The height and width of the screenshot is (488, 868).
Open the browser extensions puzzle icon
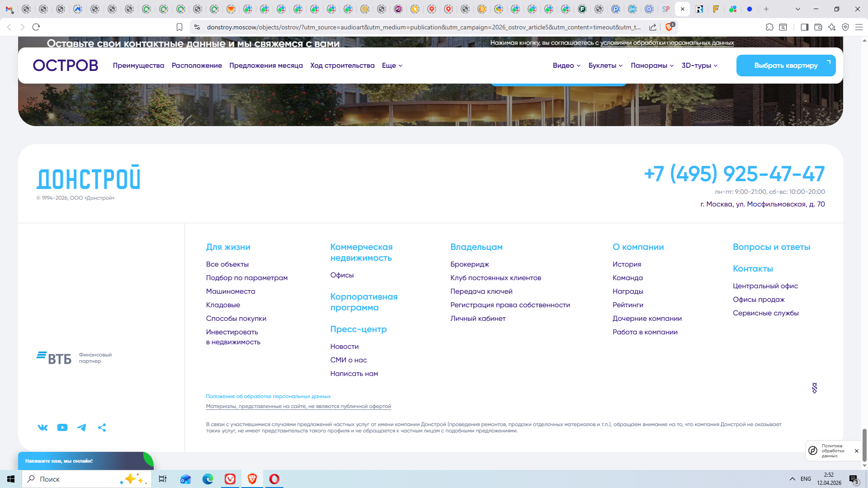click(x=769, y=27)
